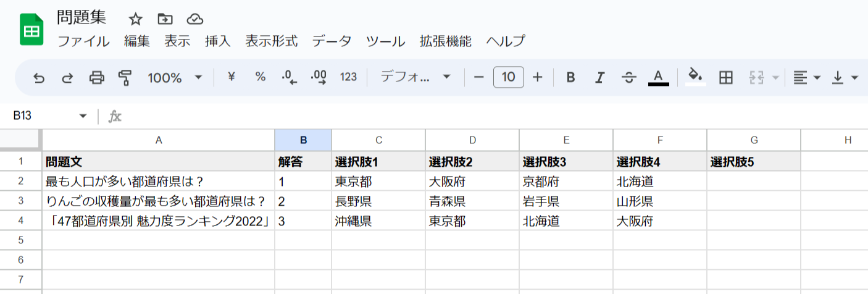The height and width of the screenshot is (294, 868).
Task: Open the fill color bucket picker
Action: (696, 77)
